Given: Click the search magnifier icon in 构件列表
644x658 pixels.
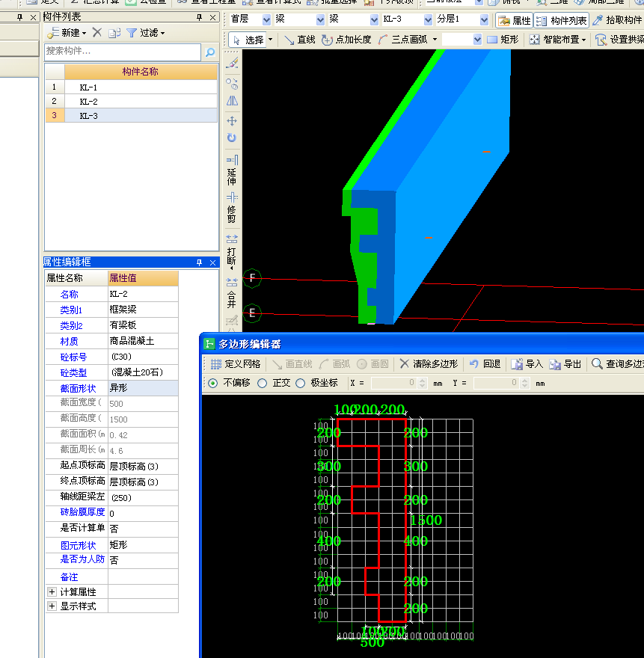Looking at the screenshot, I should coord(210,52).
